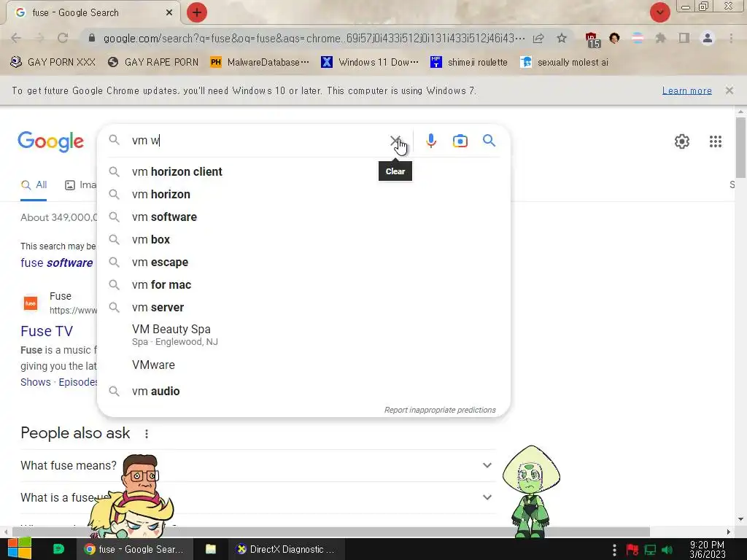747x560 pixels.
Task: Click the vertical page scrollbar thumb
Action: coord(740,147)
